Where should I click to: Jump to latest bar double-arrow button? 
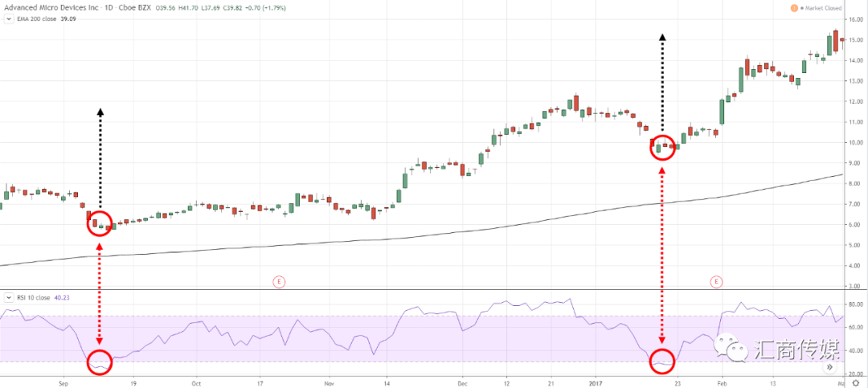pyautogui.click(x=829, y=367)
